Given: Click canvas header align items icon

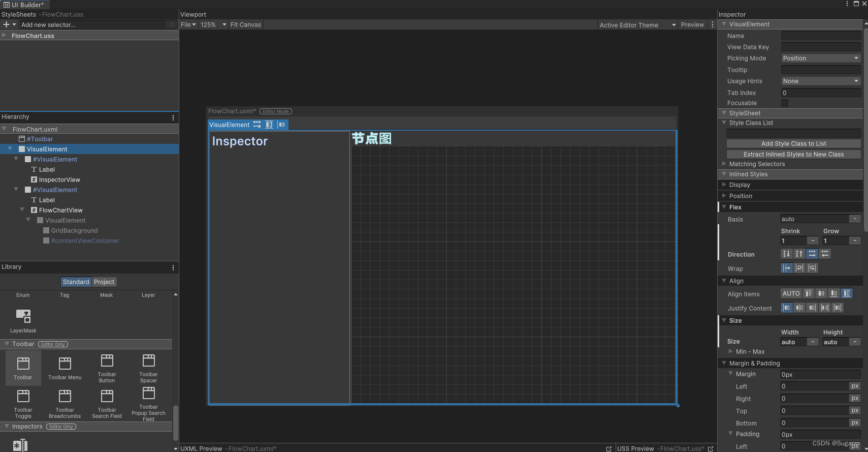Looking at the screenshot, I should (x=269, y=125).
